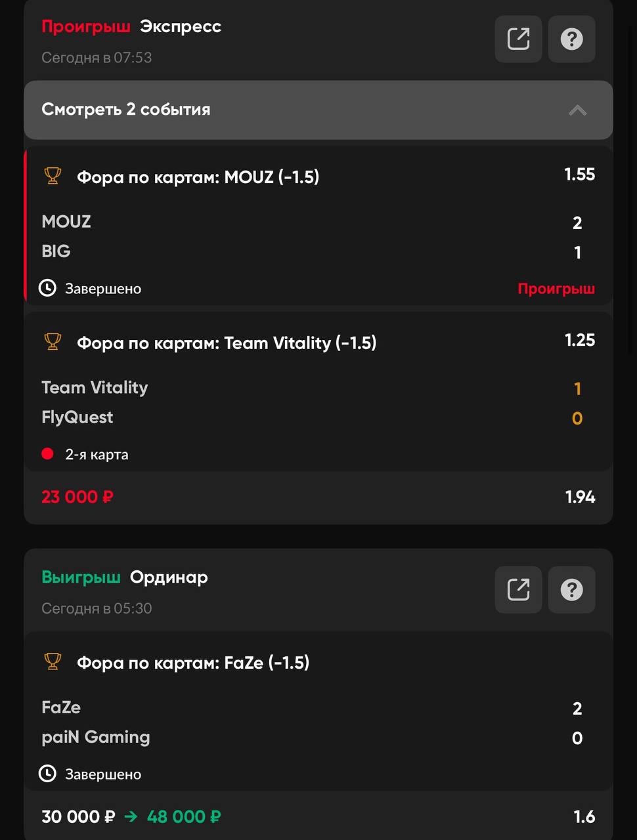
Task: Click the 48 000 ₽ winnings amount
Action: click(x=184, y=816)
